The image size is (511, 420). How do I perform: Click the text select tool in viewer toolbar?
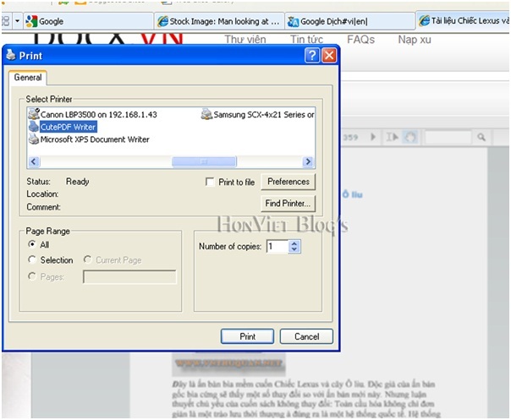pyautogui.click(x=392, y=137)
